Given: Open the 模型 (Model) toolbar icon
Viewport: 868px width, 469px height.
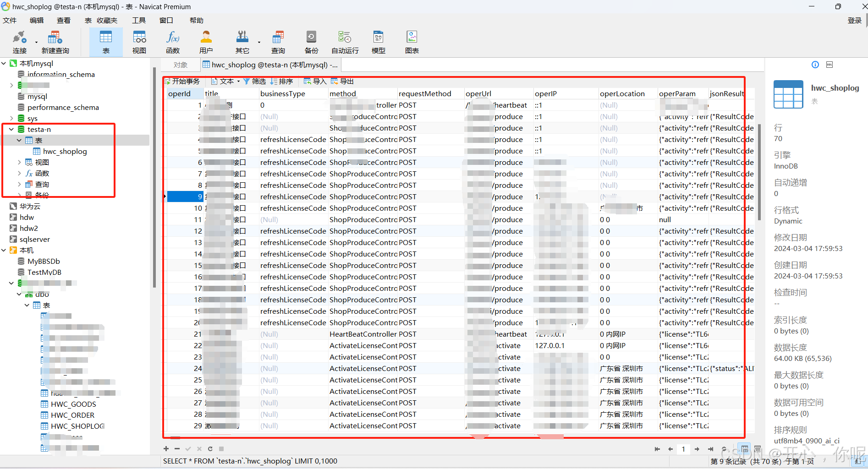Looking at the screenshot, I should pyautogui.click(x=378, y=41).
